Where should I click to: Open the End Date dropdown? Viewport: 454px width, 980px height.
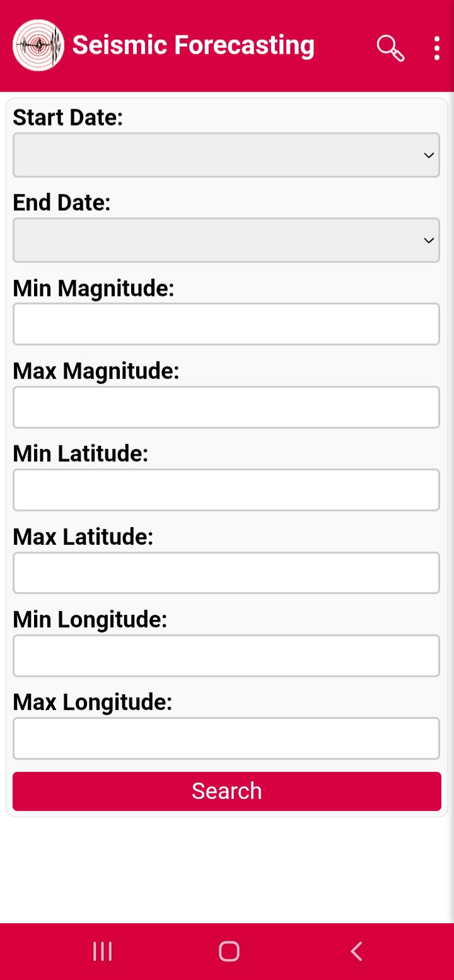pyautogui.click(x=226, y=240)
